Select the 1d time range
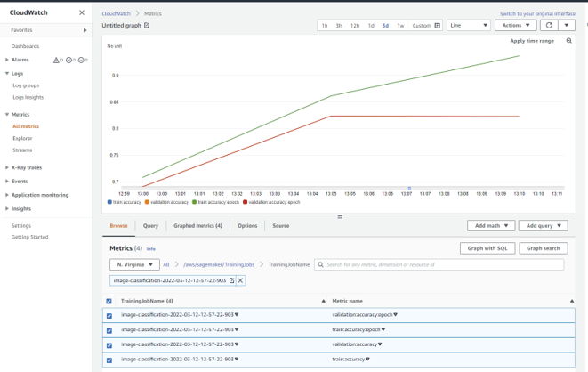 (x=371, y=26)
